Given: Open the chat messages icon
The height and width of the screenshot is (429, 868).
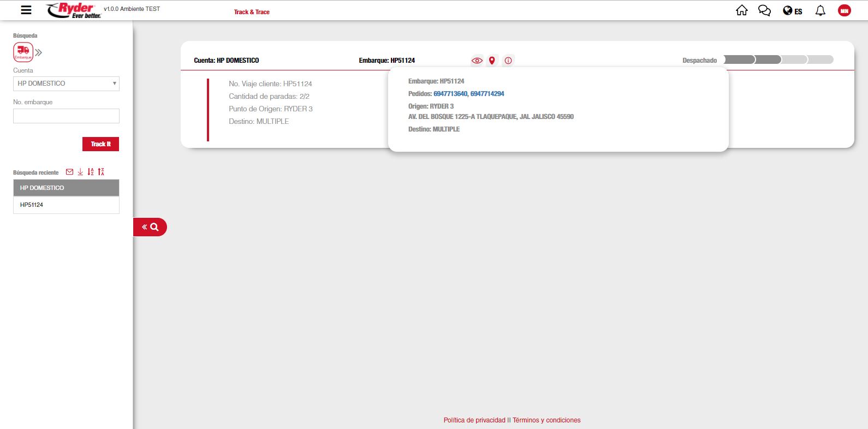Looking at the screenshot, I should 764,10.
